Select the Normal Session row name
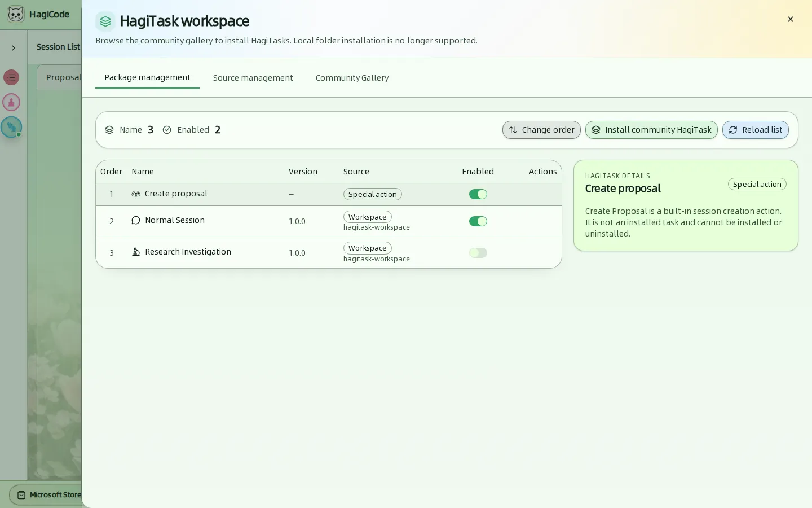The width and height of the screenshot is (812, 508). click(x=175, y=220)
